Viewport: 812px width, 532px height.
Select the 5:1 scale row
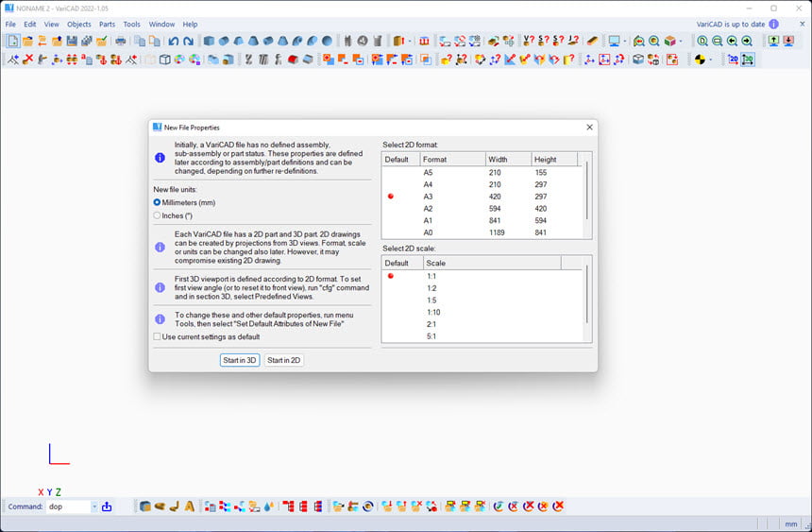(482, 336)
